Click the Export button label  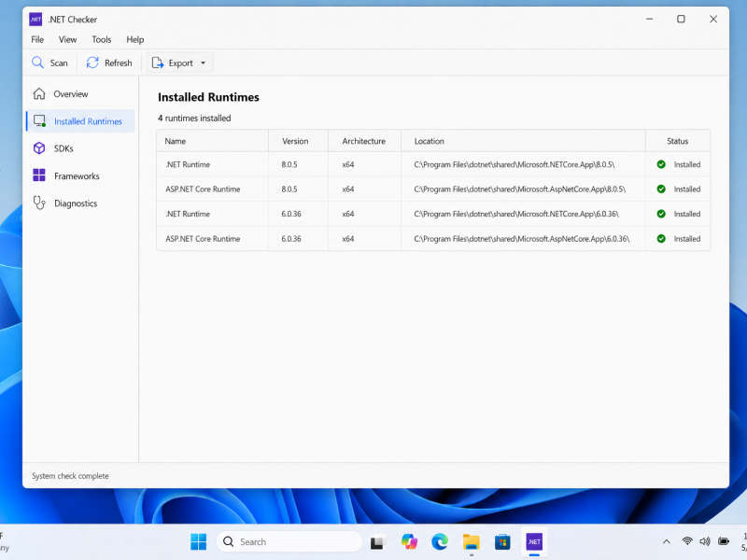(180, 63)
